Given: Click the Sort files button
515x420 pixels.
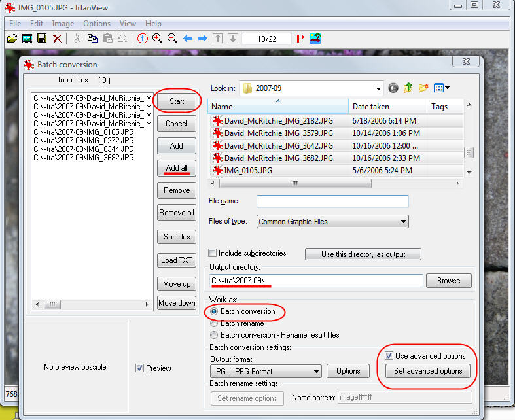Looking at the screenshot, I should [177, 237].
